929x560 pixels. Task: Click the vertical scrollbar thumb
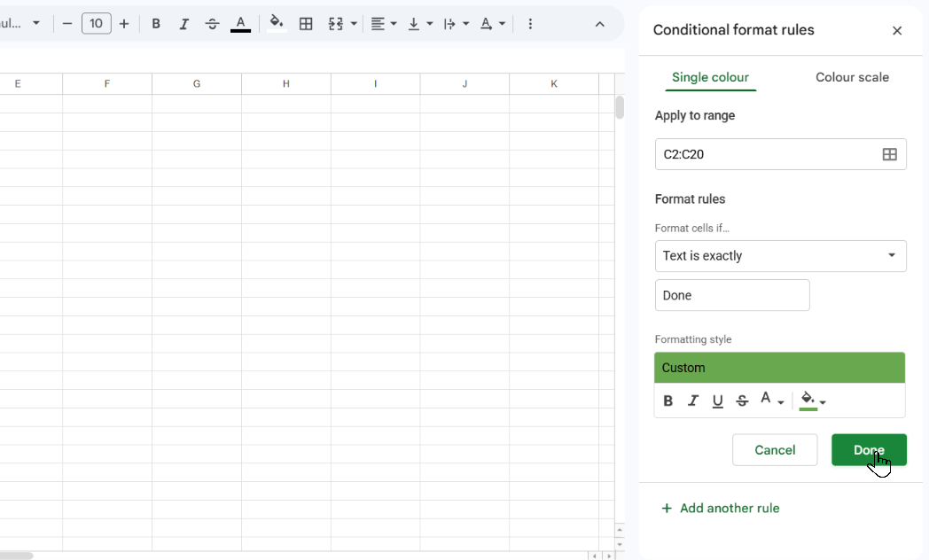point(620,108)
